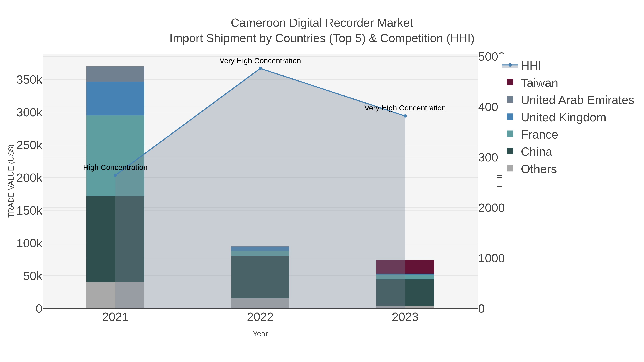Image resolution: width=644 pixels, height=362 pixels.
Task: Click the China dark green swatch
Action: point(510,151)
